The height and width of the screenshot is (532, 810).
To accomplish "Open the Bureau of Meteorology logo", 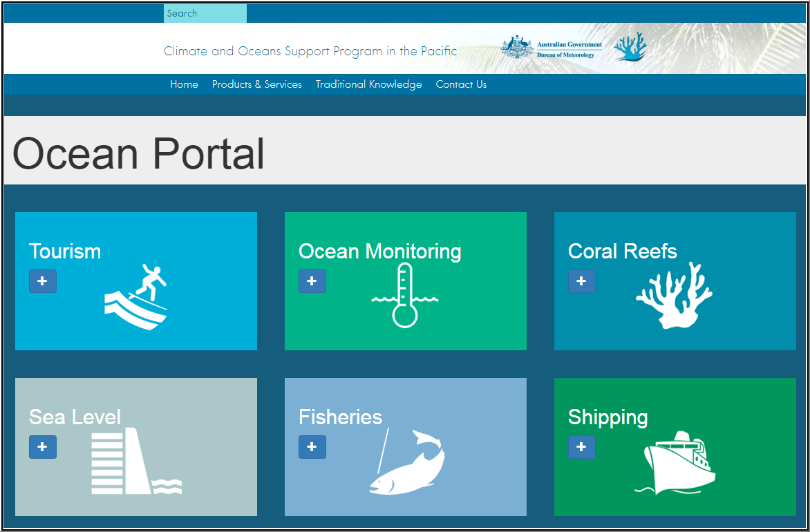I will (553, 48).
